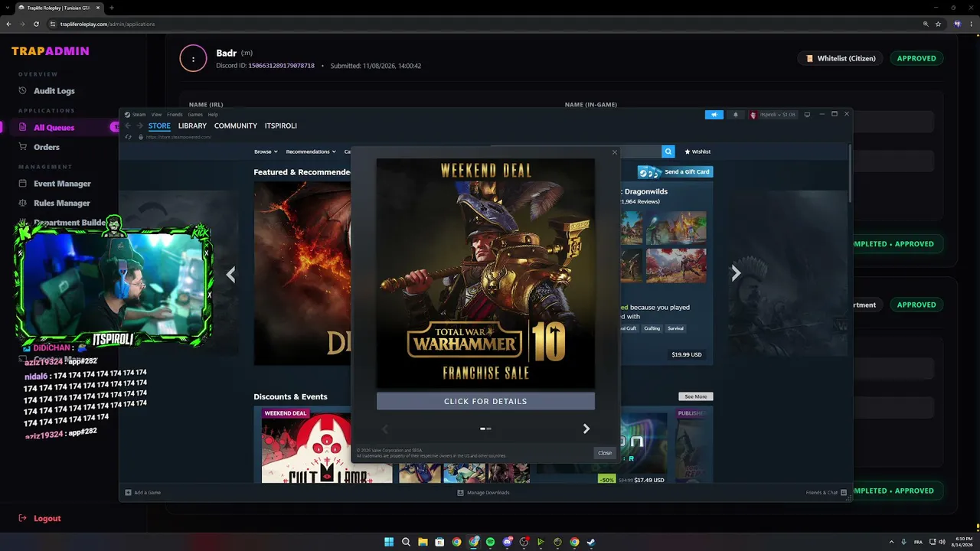Open Discord from the taskbar
Viewport: 980px width, 551px height.
[x=507, y=542]
